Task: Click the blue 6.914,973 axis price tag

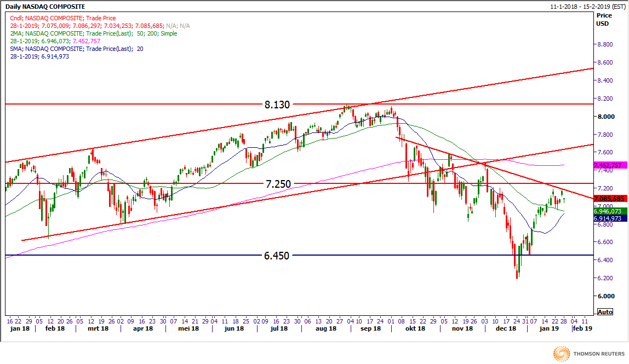Action: point(610,218)
